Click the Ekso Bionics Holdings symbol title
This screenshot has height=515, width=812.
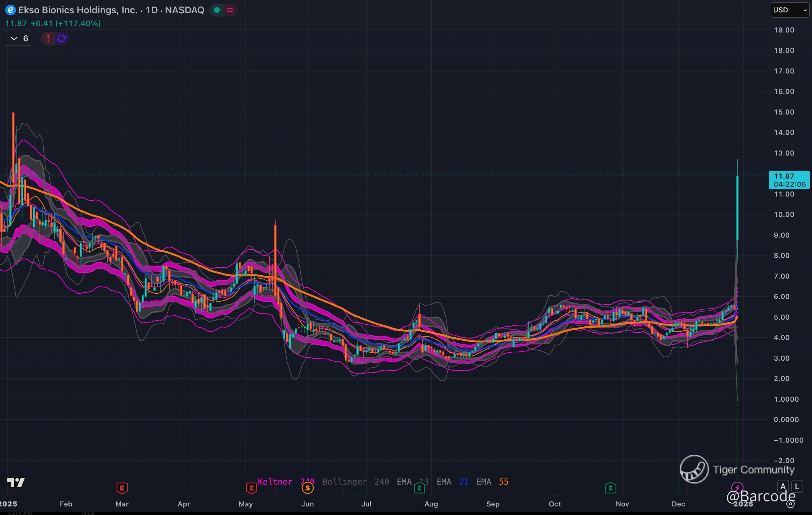point(78,10)
